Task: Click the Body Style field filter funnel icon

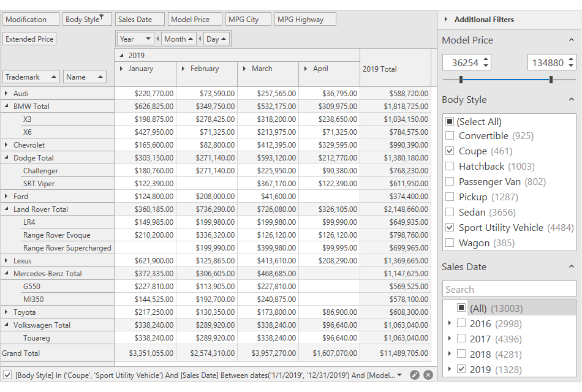Action: pyautogui.click(x=102, y=17)
